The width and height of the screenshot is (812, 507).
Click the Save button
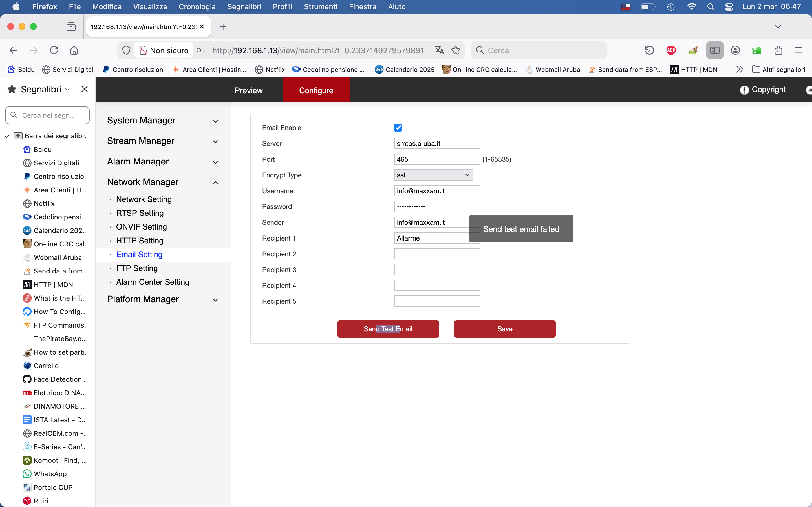pos(504,329)
